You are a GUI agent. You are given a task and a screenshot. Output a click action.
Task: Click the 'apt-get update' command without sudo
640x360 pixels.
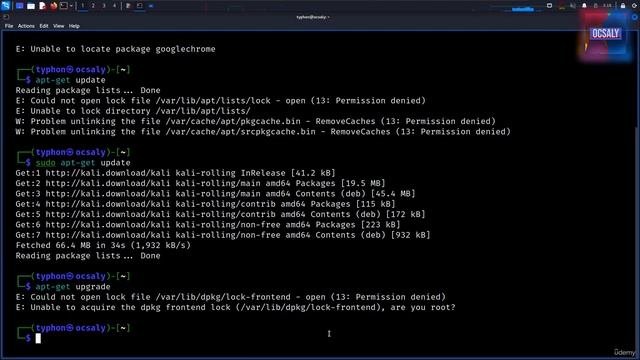click(70, 80)
